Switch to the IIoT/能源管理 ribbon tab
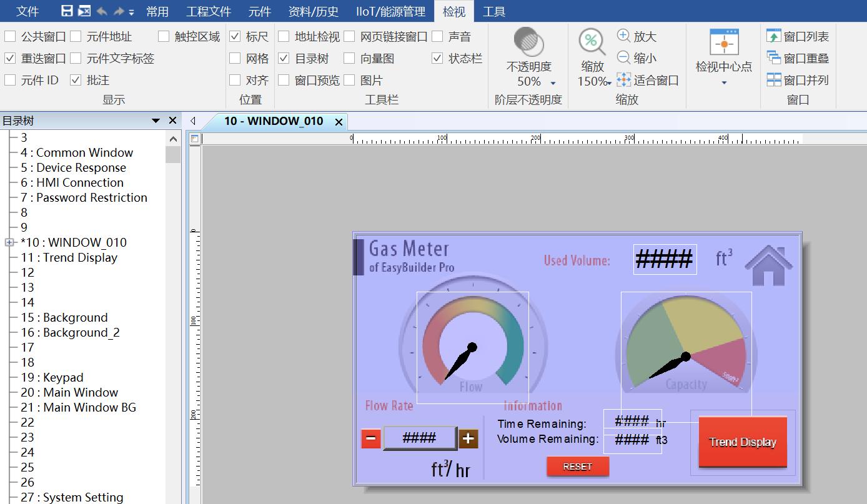This screenshot has height=504, width=867. tap(390, 11)
